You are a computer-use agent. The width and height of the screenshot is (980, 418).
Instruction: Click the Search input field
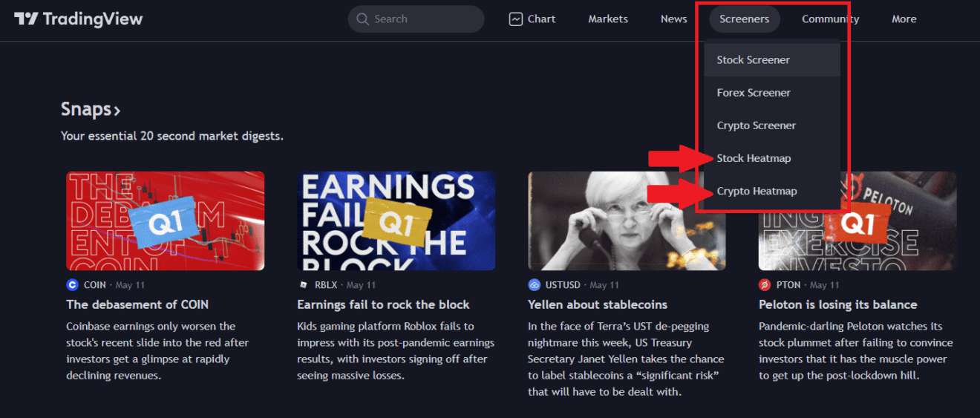coord(423,19)
